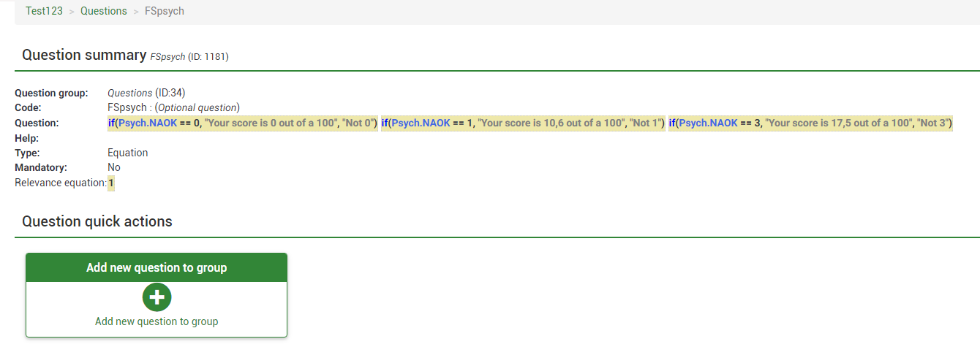Click Psych.NAOK in the '== 3' expression
This screenshot has height=347, width=980.
[x=708, y=123]
